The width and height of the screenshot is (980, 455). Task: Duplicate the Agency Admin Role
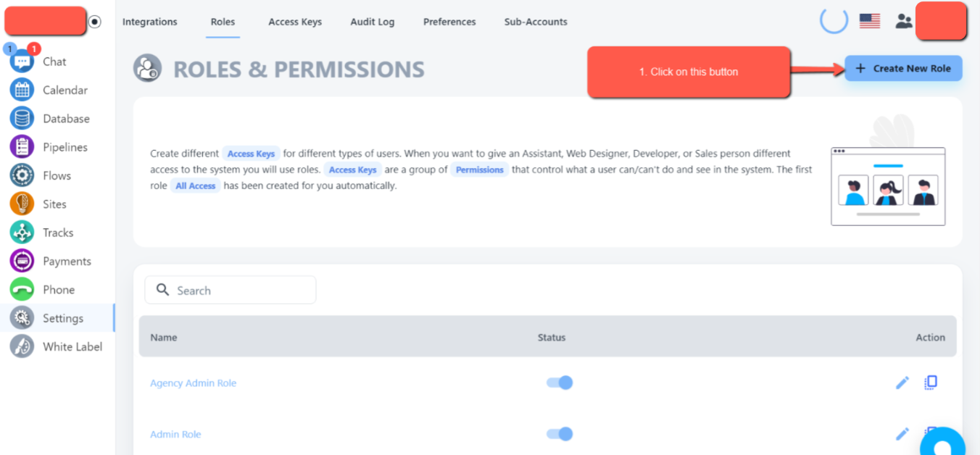931,382
